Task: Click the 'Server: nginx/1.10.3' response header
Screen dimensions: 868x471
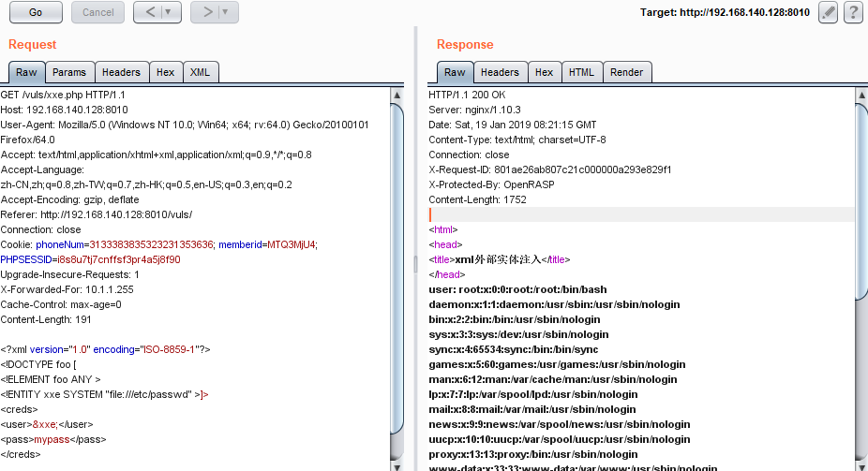Action: tap(474, 110)
